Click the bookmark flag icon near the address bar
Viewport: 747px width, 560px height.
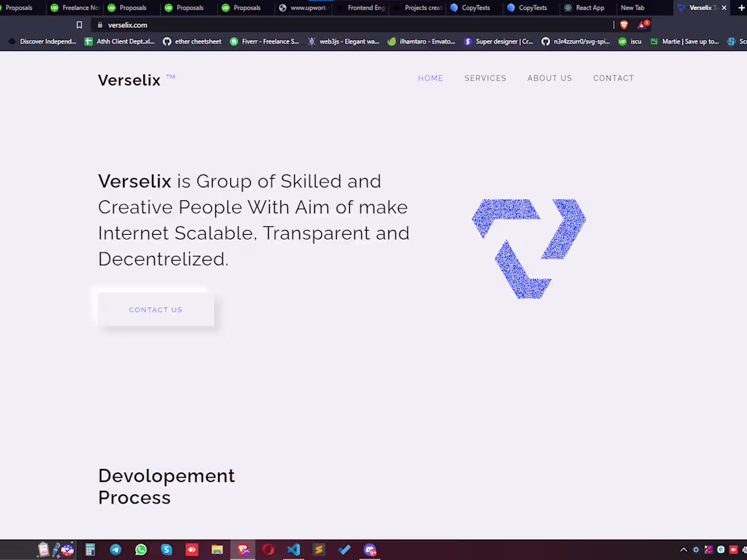[x=79, y=24]
